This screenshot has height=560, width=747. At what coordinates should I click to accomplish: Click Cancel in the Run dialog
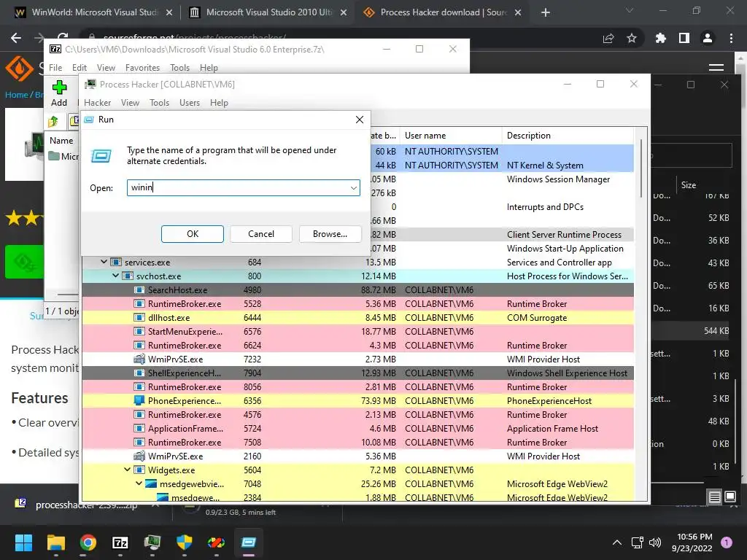tap(261, 234)
